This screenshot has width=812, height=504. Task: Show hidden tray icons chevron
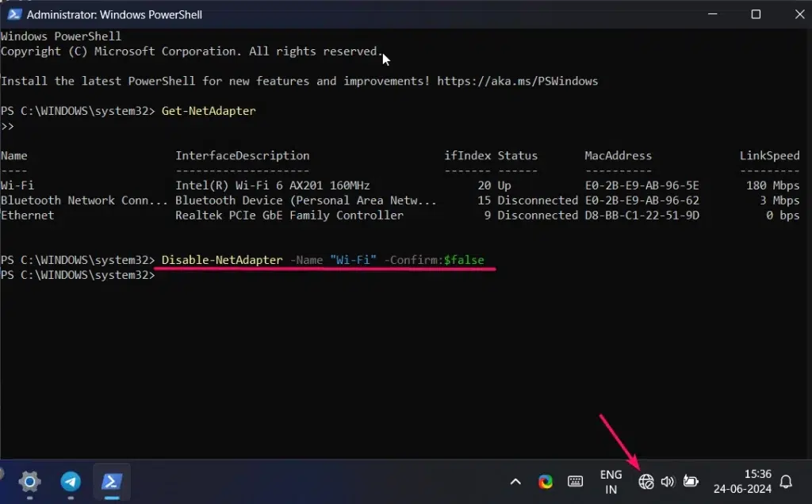(515, 482)
